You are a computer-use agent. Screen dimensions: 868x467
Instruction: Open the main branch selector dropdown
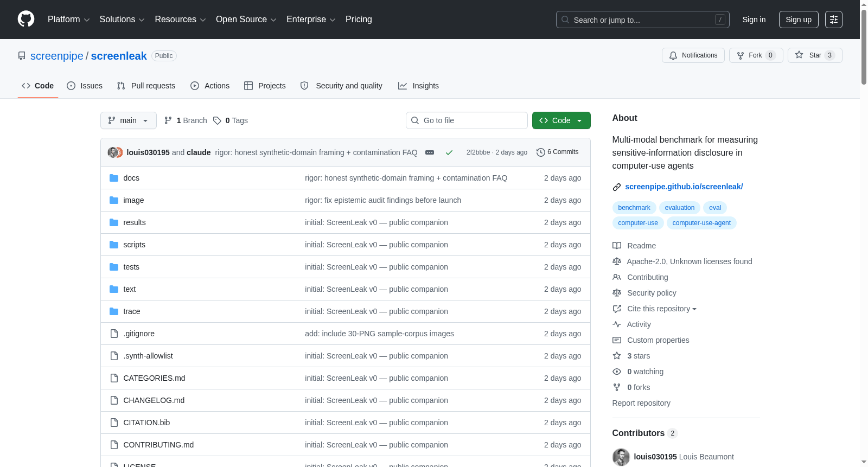[129, 120]
